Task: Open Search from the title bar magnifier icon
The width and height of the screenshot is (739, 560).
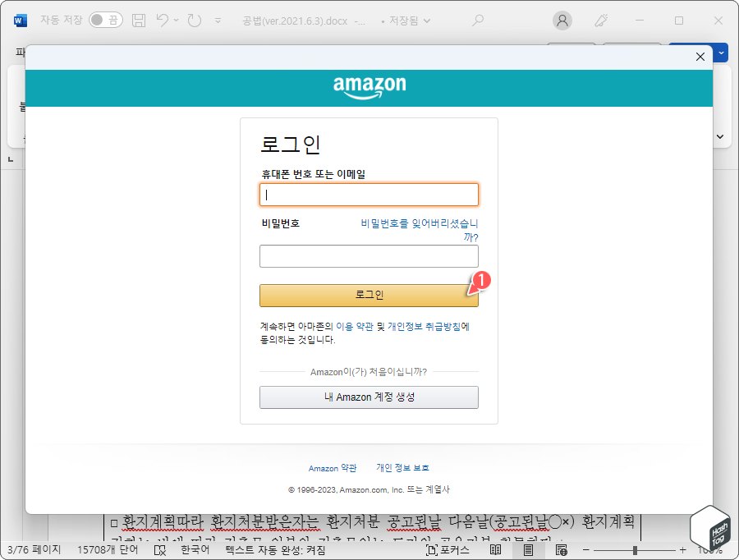Action: click(x=477, y=21)
